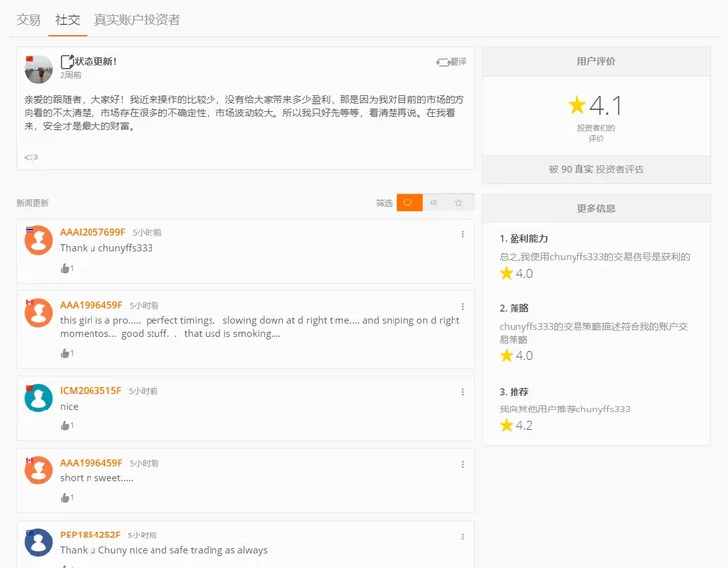Image resolution: width=728 pixels, height=568 pixels.
Task: Click the 4.1 overall rating star
Action: click(x=576, y=105)
